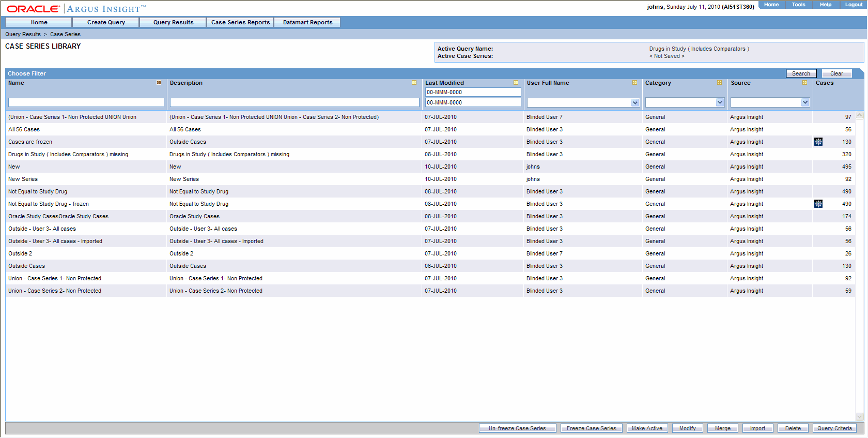Click the Freeze Case Series button
Screen dimensions: 868x438
pos(592,428)
